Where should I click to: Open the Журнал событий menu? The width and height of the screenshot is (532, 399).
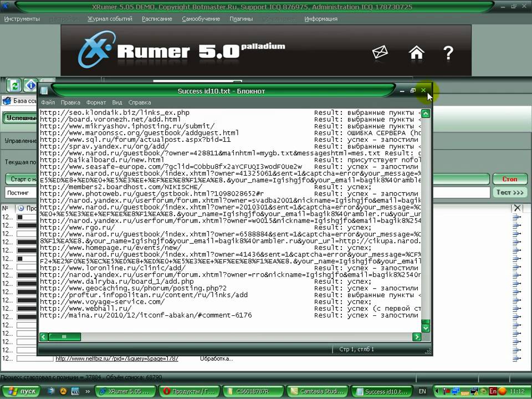[x=110, y=19]
